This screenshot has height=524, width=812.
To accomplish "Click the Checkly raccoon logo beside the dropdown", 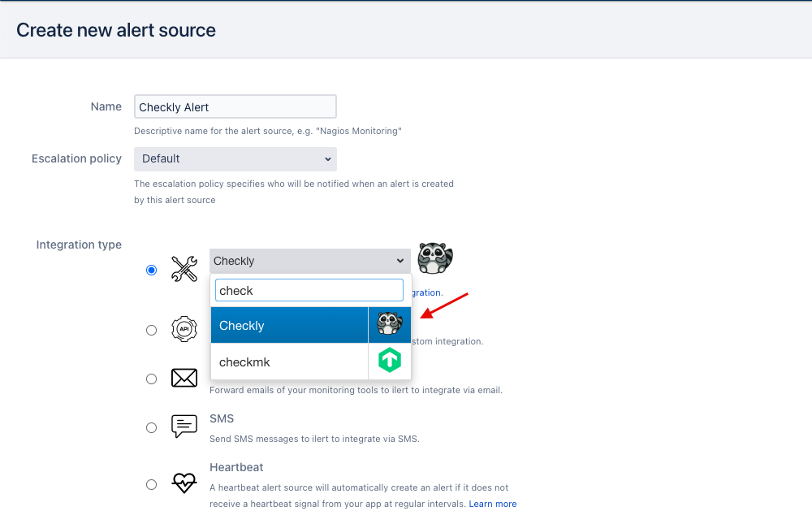I will [x=435, y=258].
